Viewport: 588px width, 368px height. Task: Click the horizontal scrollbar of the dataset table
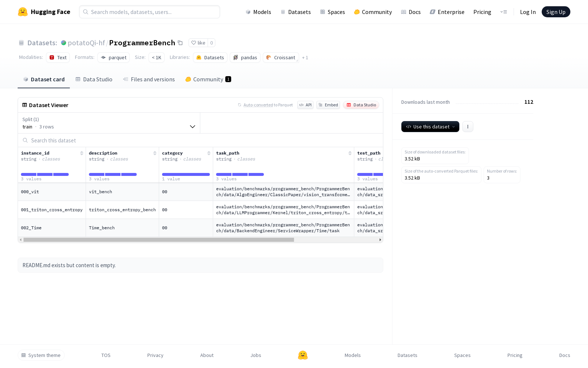pyautogui.click(x=159, y=240)
